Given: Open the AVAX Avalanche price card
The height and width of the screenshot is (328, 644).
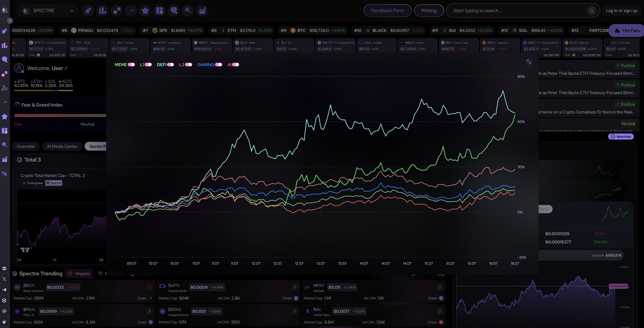Looking at the screenshot, I should pos(500,46).
